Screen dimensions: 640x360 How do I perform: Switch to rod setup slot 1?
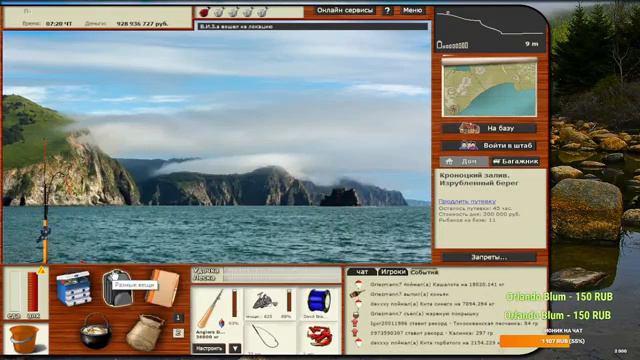click(x=178, y=317)
